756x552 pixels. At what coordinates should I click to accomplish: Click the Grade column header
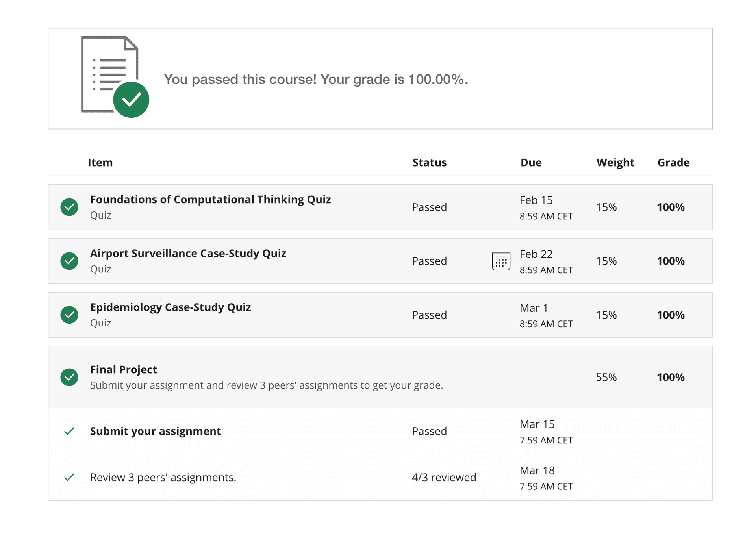point(673,163)
